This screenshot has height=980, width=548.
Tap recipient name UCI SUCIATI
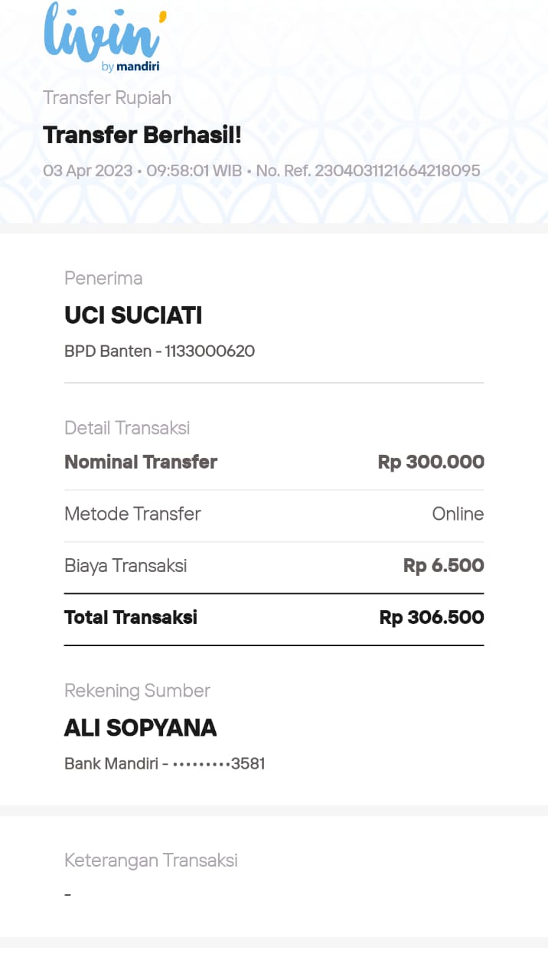coord(133,315)
